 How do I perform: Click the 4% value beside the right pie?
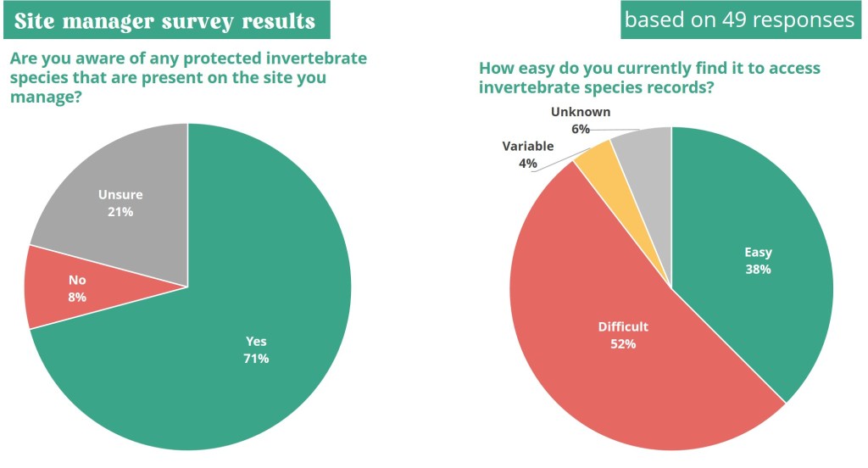click(x=528, y=163)
